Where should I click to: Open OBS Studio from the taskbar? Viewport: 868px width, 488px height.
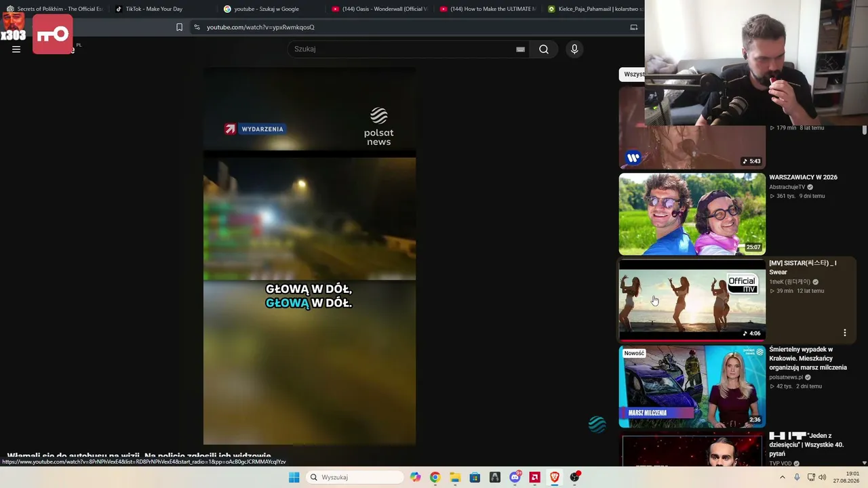coord(574,477)
